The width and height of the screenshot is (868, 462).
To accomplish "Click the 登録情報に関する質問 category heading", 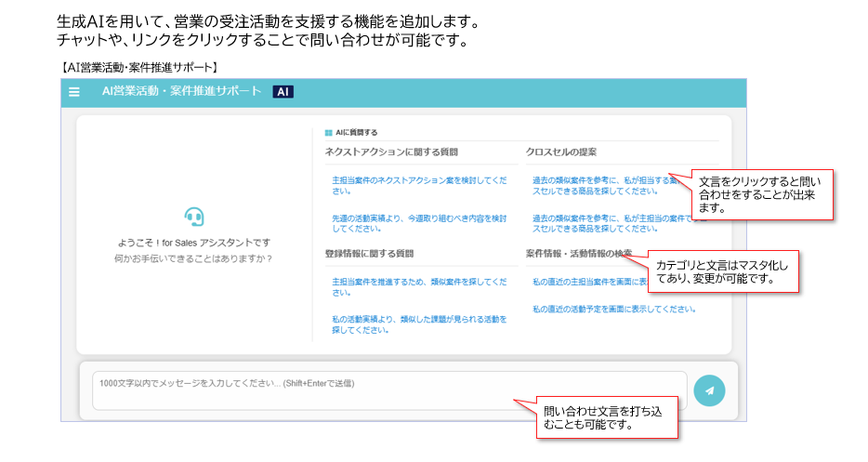I will (369, 253).
